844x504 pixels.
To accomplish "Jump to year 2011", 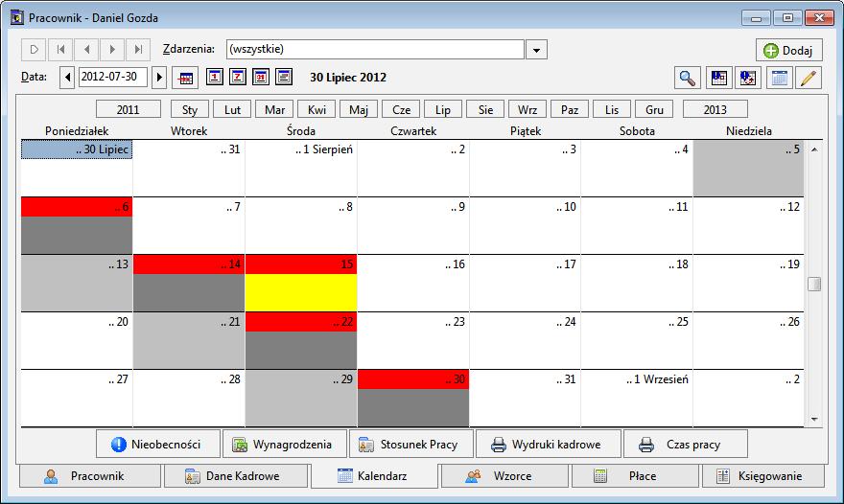I will [x=129, y=109].
